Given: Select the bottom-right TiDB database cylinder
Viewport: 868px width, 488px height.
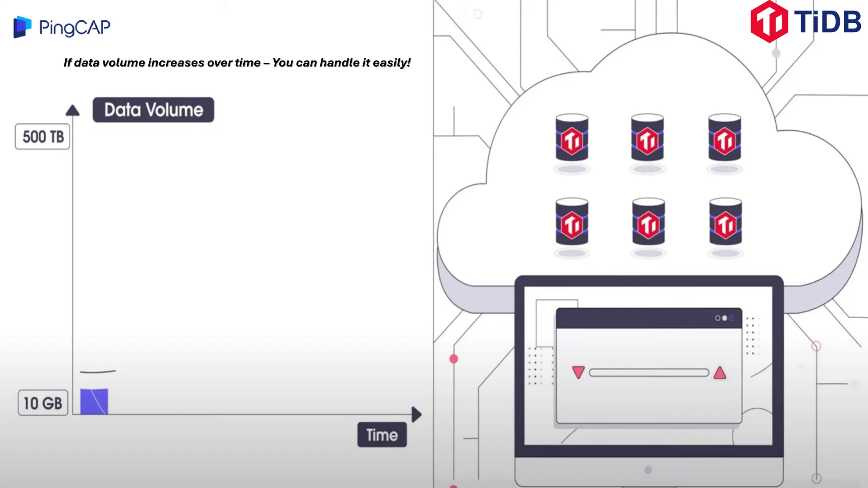Looking at the screenshot, I should 726,222.
